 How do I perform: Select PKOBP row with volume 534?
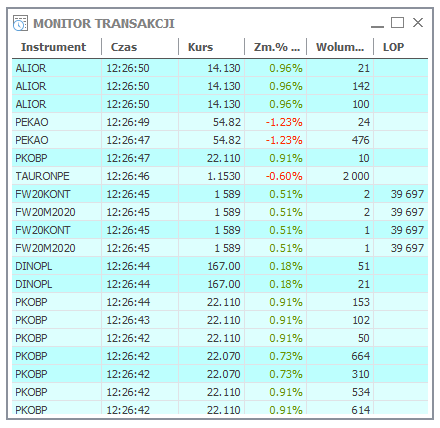tap(220, 392)
